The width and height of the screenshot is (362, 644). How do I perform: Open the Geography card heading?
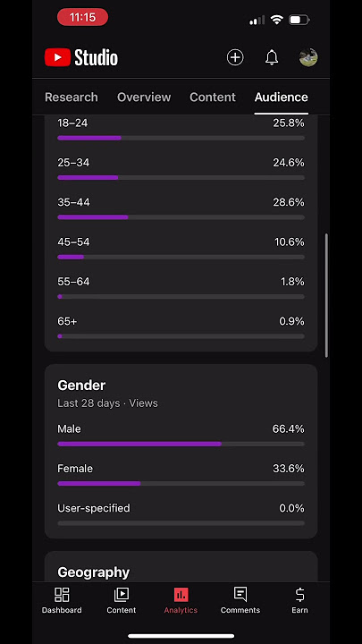coord(94,572)
